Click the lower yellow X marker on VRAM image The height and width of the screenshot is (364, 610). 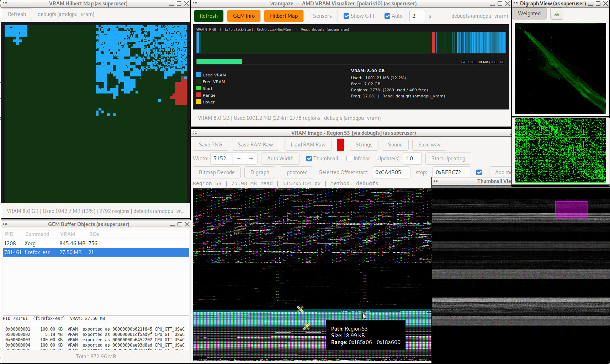(306, 327)
